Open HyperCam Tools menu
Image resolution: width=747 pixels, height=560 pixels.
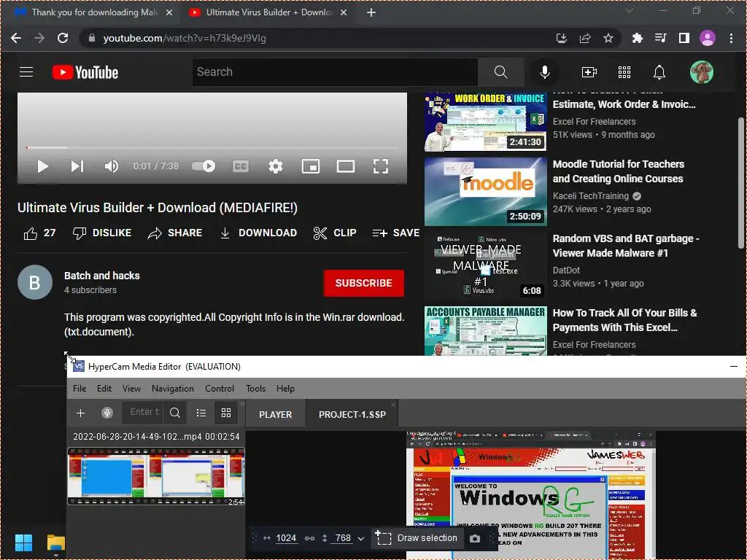pyautogui.click(x=255, y=389)
